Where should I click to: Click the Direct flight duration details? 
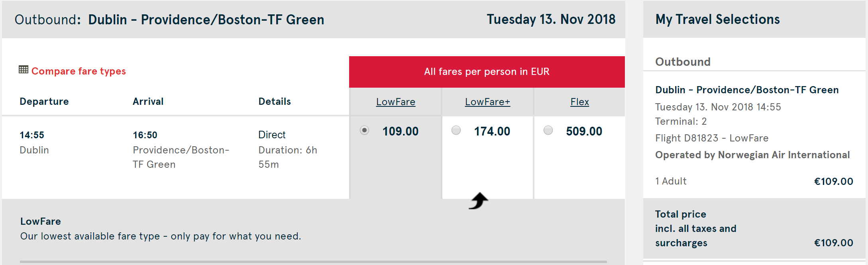[x=288, y=149]
